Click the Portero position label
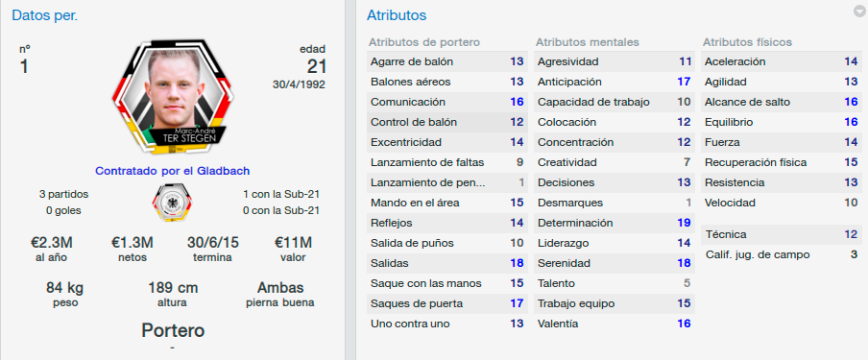Viewport: 868px width, 360px height. (173, 330)
